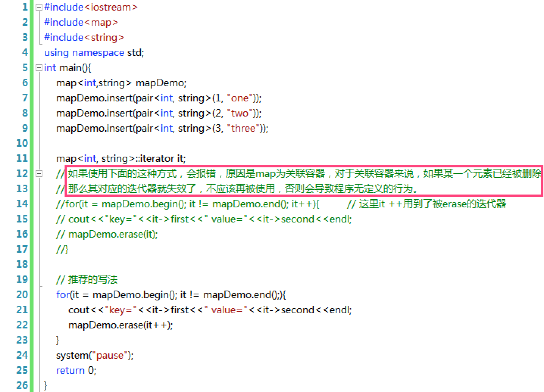Screen dimensions: 544x392
Task: Click the 'map<int,string> mapDemo;' declaration
Action: [x=121, y=83]
